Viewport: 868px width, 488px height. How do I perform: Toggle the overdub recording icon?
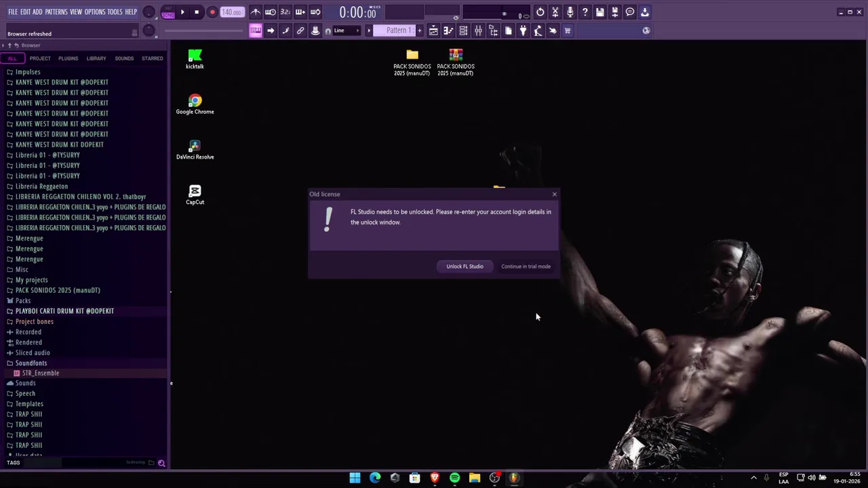point(300,12)
